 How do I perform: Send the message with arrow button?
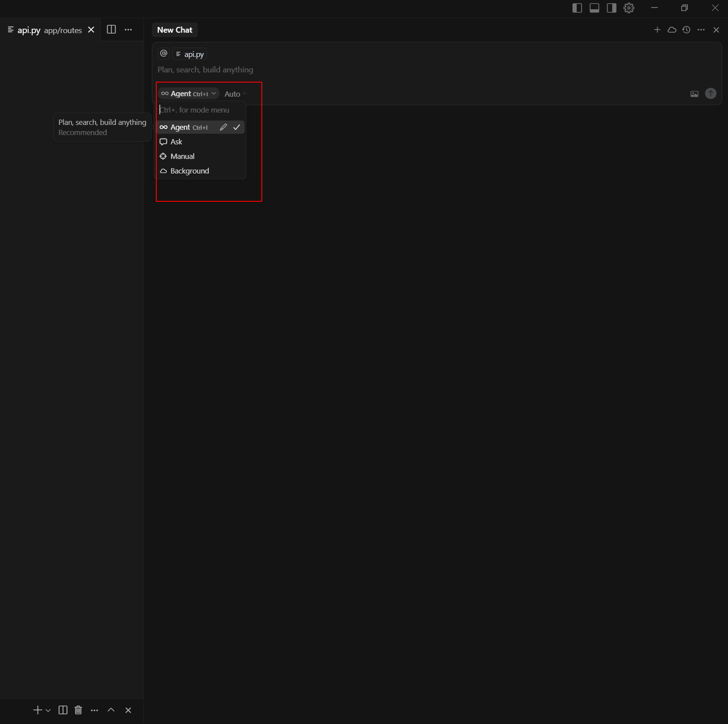[711, 94]
